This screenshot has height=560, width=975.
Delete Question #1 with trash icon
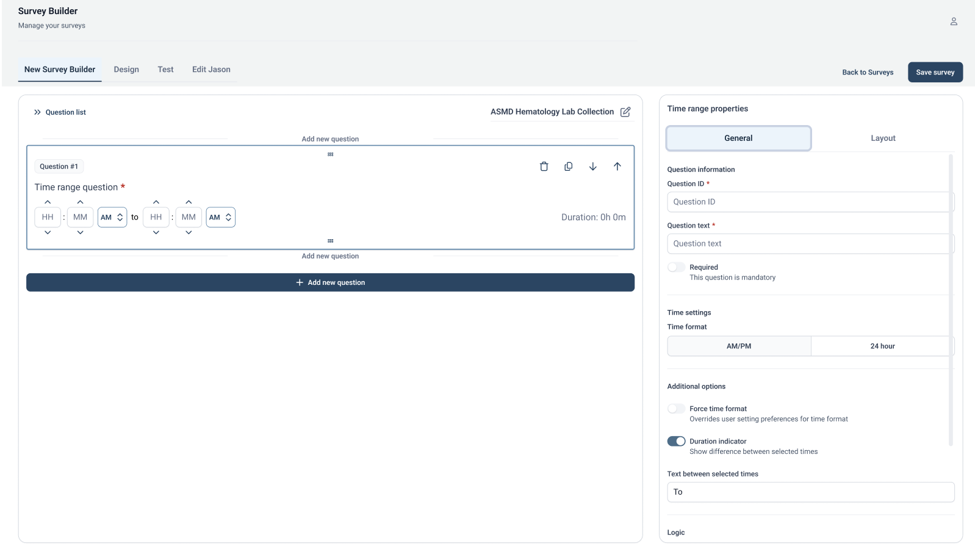pyautogui.click(x=544, y=167)
